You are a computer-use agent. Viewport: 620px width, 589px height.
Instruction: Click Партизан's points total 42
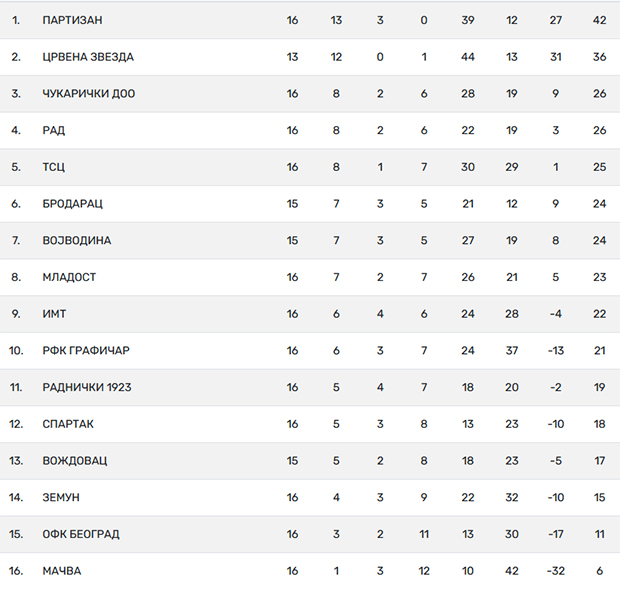(599, 20)
